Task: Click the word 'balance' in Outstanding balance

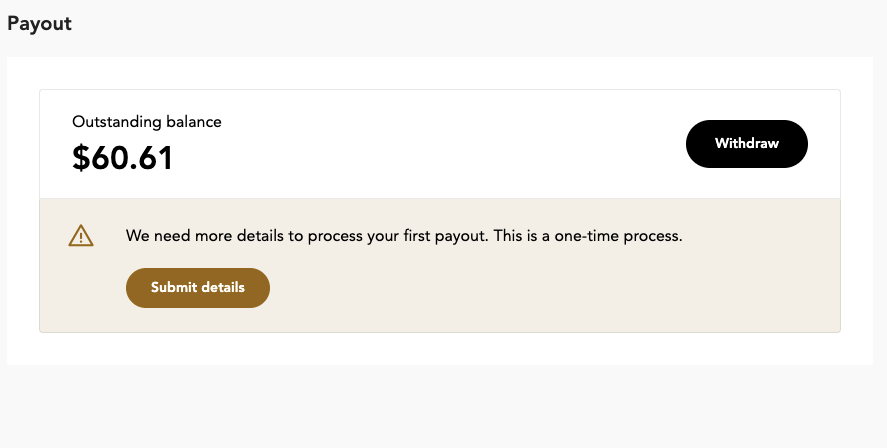Action: (193, 122)
